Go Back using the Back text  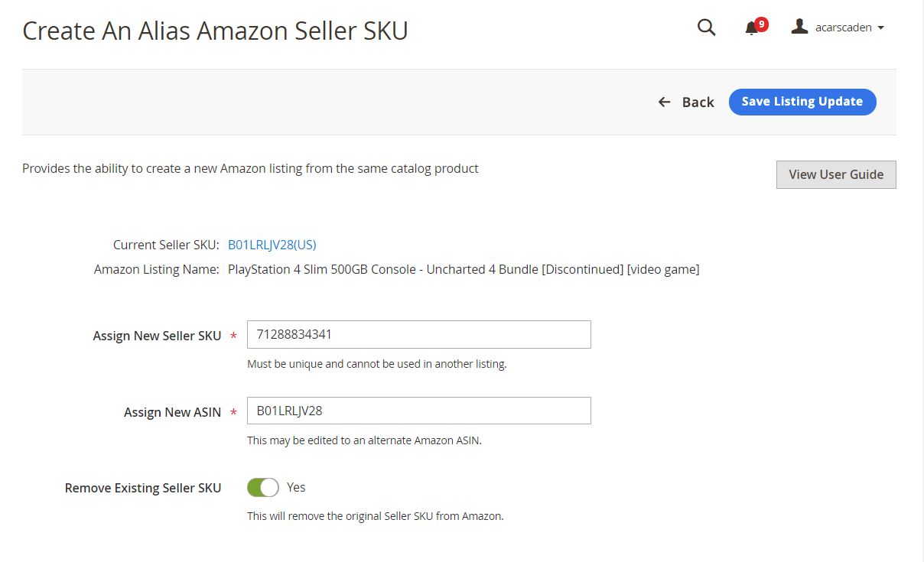pyautogui.click(x=698, y=102)
